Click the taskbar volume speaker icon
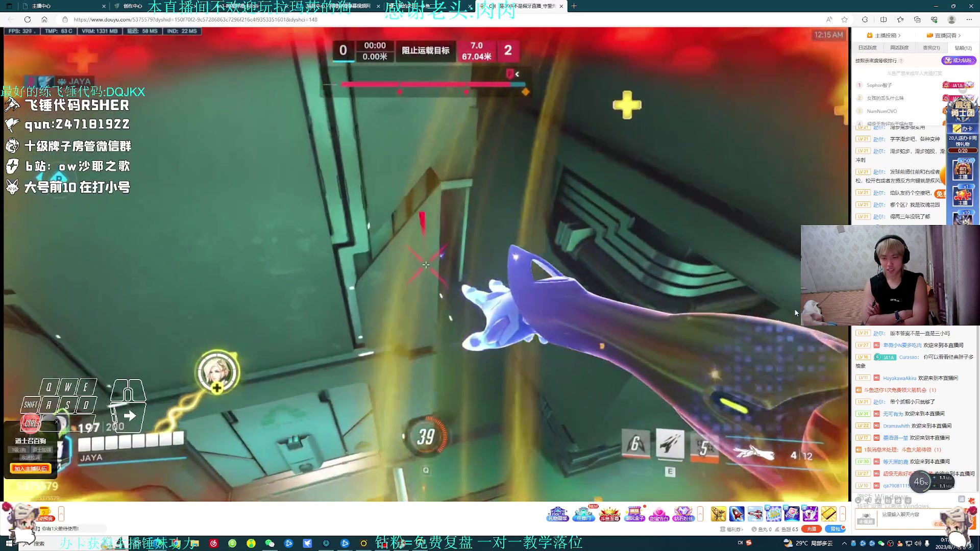980x551 pixels. pyautogui.click(x=918, y=543)
